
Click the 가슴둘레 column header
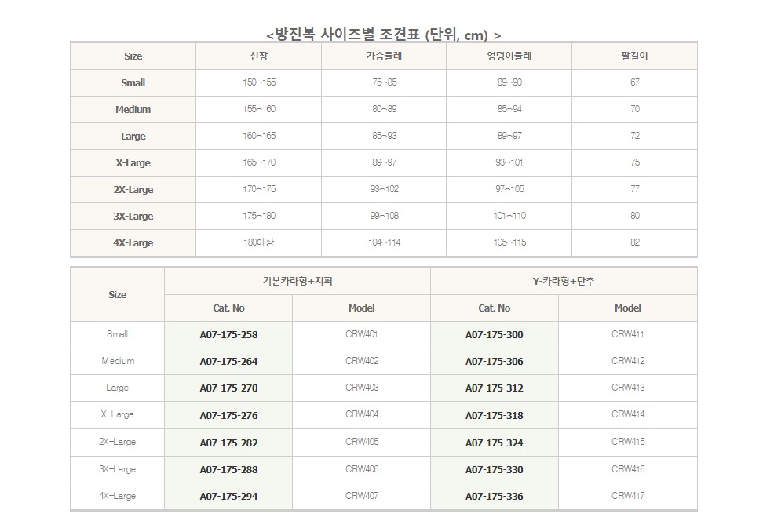tap(384, 56)
